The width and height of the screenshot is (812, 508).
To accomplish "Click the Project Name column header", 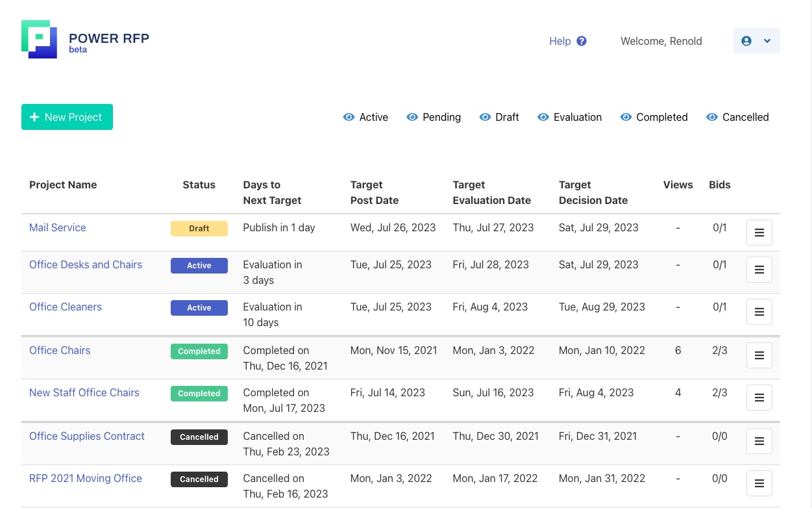I will tap(63, 184).
